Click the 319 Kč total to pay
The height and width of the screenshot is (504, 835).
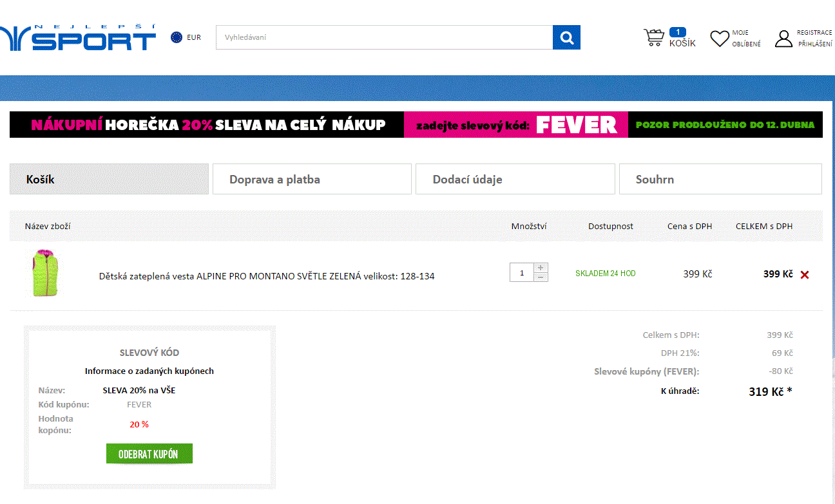coord(771,391)
